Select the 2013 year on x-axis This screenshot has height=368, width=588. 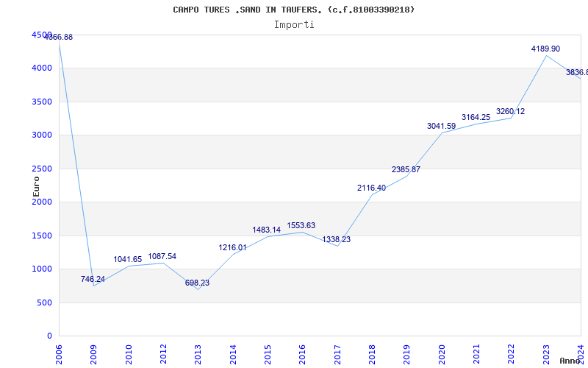pyautogui.click(x=198, y=351)
